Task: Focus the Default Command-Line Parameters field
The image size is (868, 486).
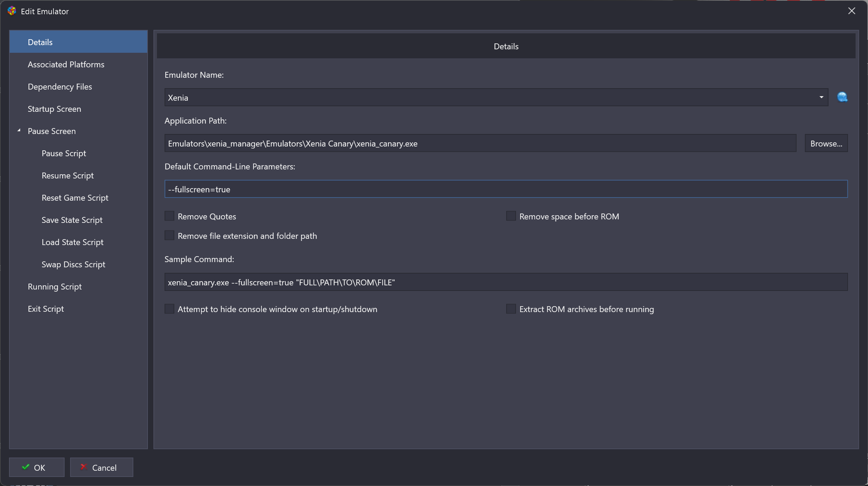Action: (506, 189)
